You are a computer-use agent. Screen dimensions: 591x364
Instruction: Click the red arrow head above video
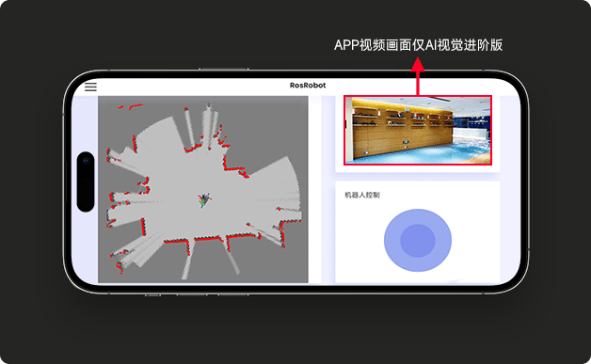click(x=418, y=64)
